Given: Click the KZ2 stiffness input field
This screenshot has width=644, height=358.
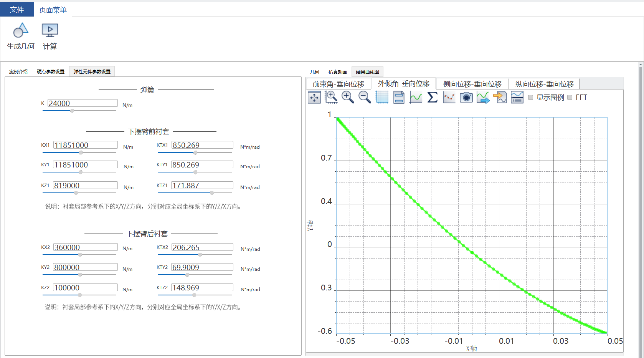Looking at the screenshot, I should (85, 287).
